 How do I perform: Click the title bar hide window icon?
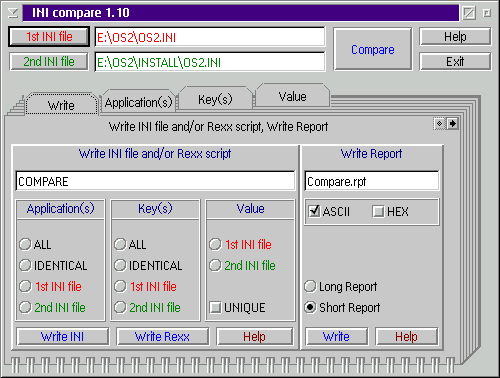click(469, 13)
